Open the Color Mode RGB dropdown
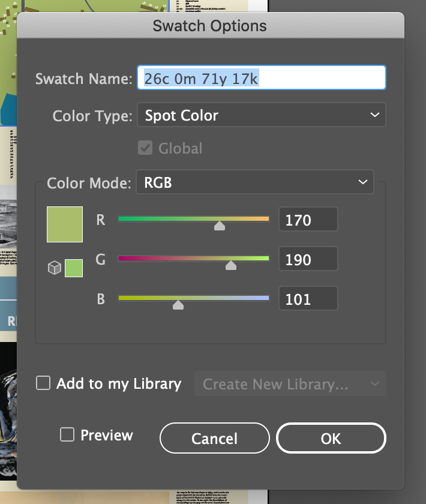This screenshot has height=504, width=426. click(x=255, y=182)
